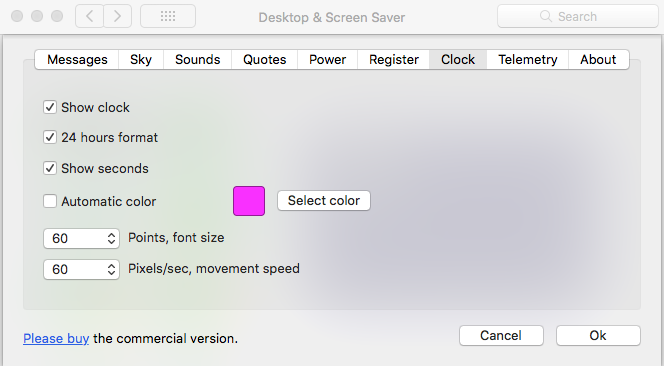Switch to the Messages tab

point(77,59)
